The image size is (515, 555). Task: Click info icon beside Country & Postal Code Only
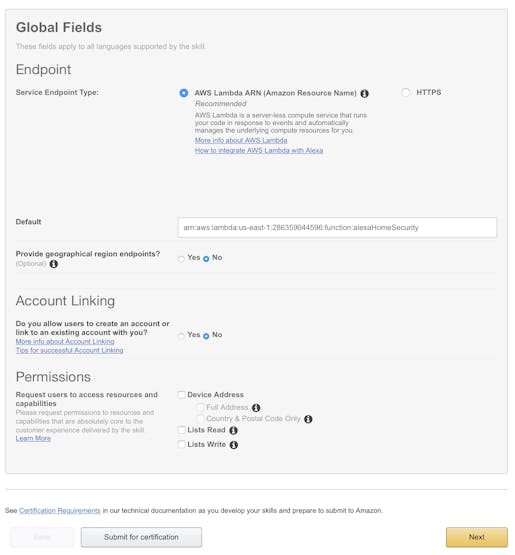coord(308,419)
